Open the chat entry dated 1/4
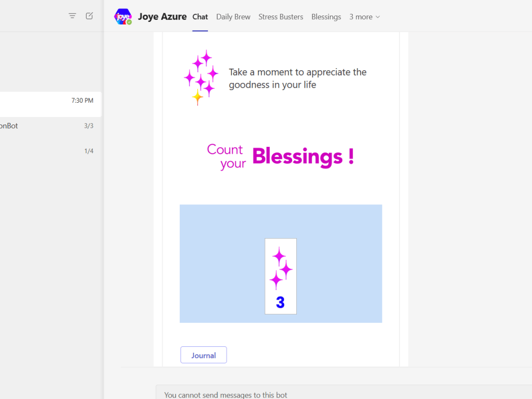The width and height of the screenshot is (532, 399). [51, 151]
